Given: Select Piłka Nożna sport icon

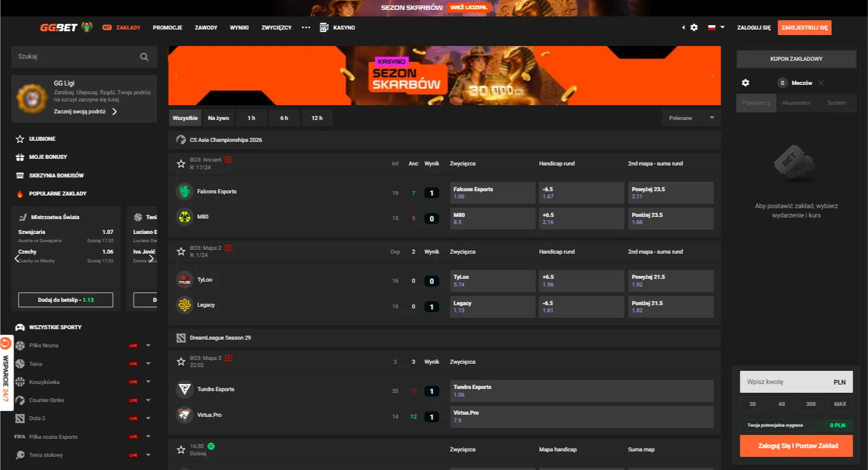Looking at the screenshot, I should pos(20,346).
